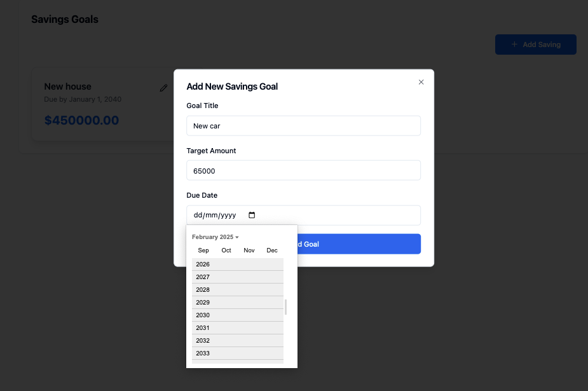
Task: Click the pencil icon to edit New house goal
Action: [x=163, y=87]
